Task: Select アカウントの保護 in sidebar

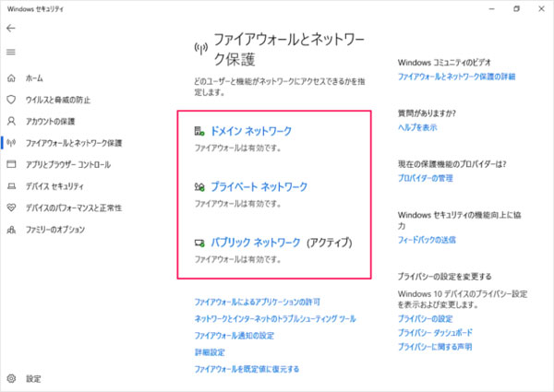Action: 50,122
